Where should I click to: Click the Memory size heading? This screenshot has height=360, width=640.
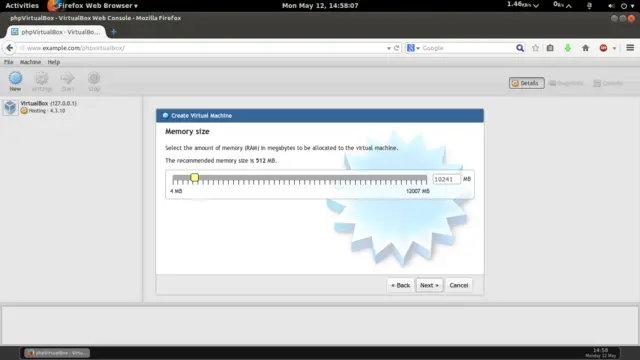tap(187, 131)
